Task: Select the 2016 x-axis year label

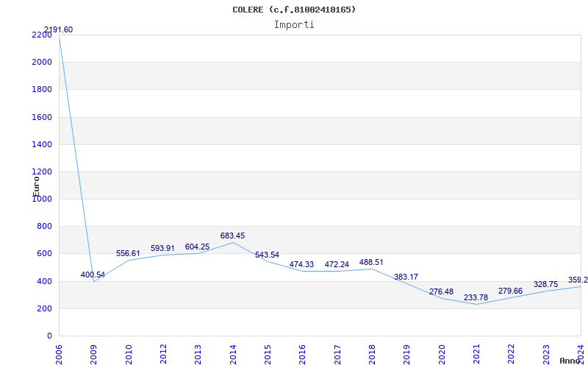Action: tap(303, 354)
